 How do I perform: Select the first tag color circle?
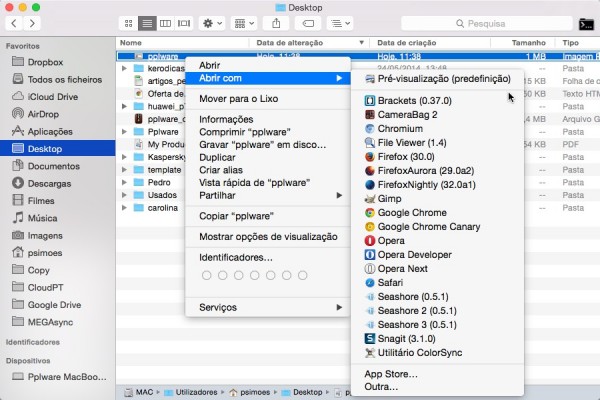click(206, 275)
